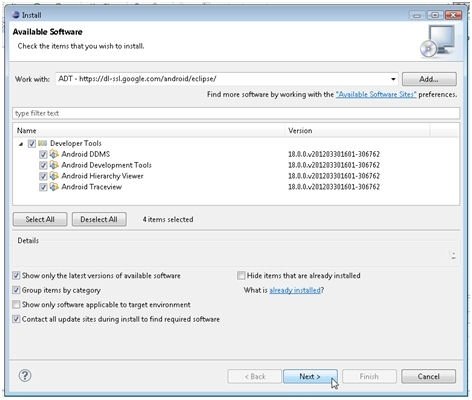Click the Android Development Tools feature icon

coord(54,165)
